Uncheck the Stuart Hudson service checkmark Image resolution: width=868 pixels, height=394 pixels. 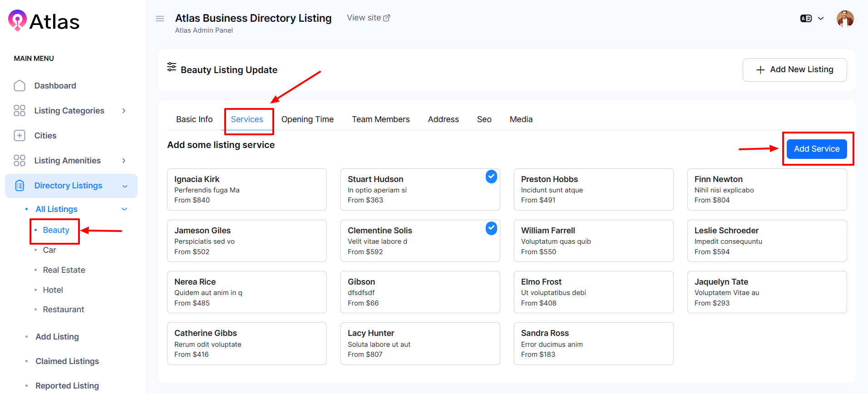[x=491, y=177]
